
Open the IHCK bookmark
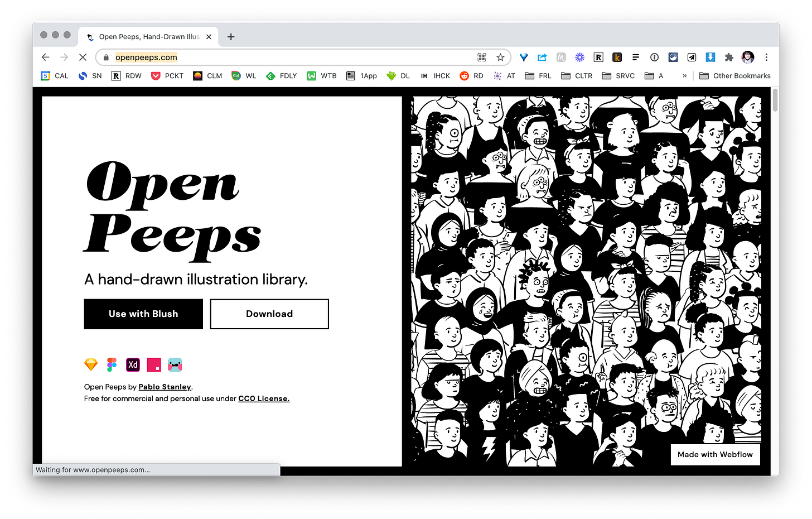[435, 76]
